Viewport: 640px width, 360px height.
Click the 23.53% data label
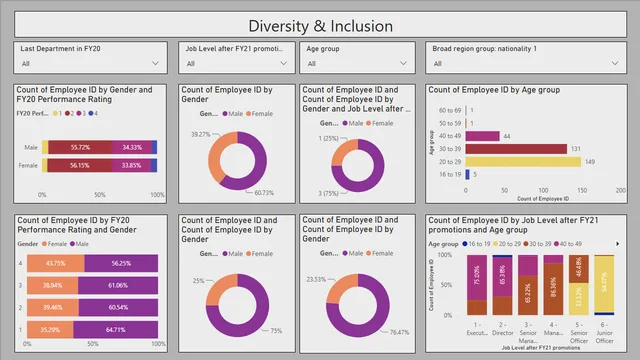tap(316, 279)
